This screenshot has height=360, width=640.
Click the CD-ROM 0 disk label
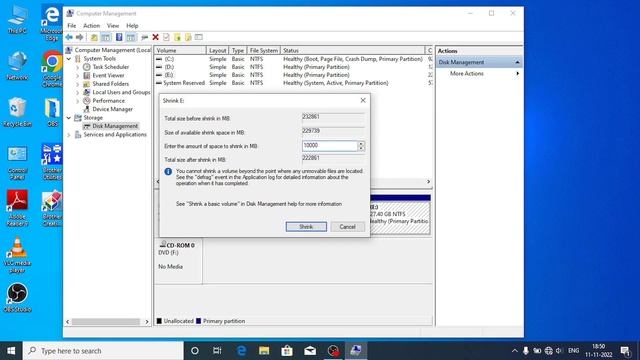pyautogui.click(x=180, y=245)
